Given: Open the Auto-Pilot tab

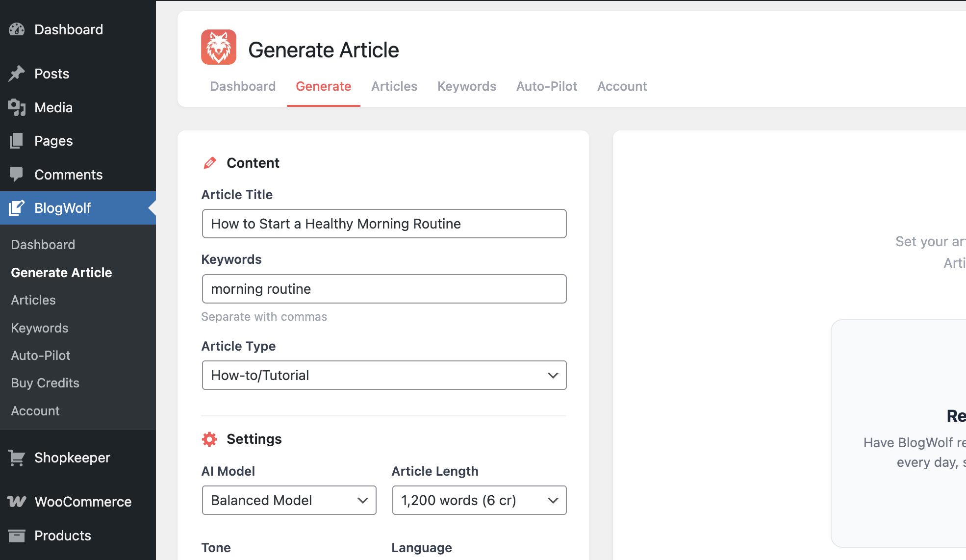Looking at the screenshot, I should (x=546, y=86).
